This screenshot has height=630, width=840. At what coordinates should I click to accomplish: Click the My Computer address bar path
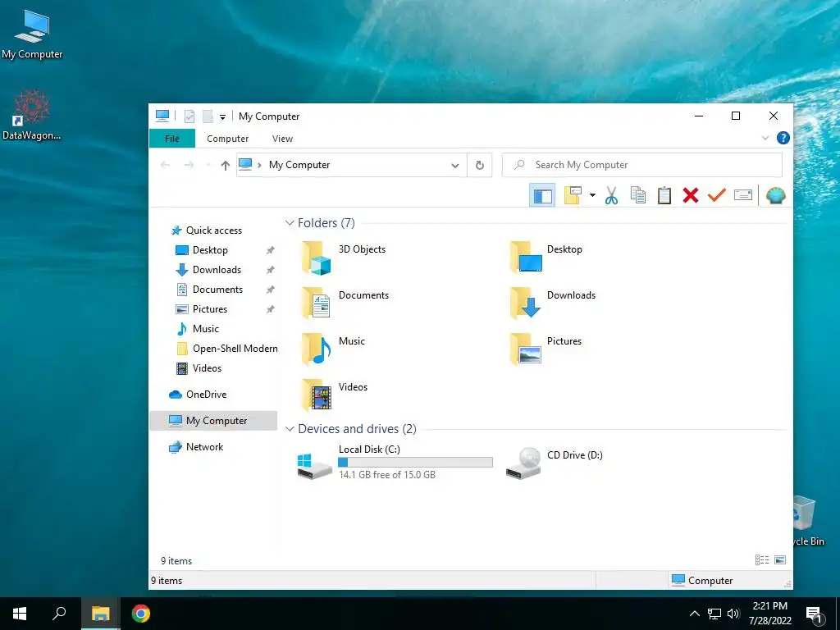tap(299, 165)
